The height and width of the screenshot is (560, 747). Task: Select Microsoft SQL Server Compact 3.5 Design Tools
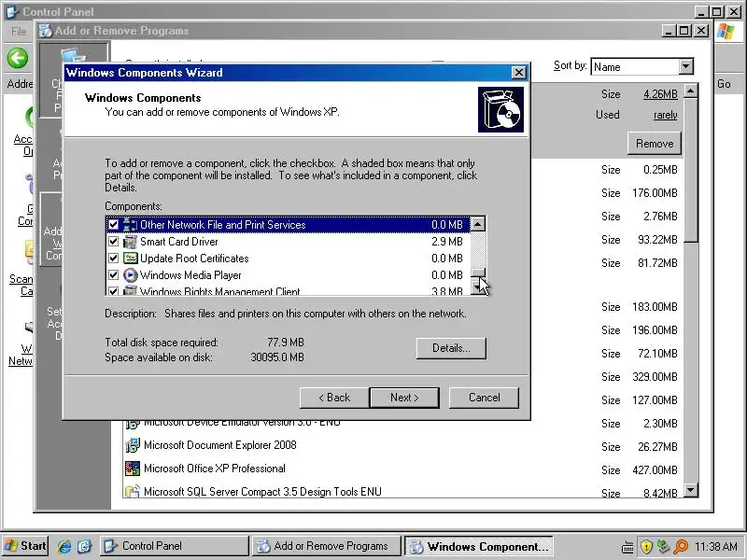click(x=262, y=492)
